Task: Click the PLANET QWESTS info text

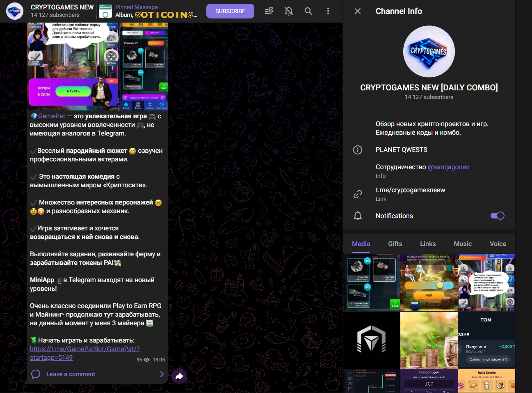Action: tap(402, 150)
